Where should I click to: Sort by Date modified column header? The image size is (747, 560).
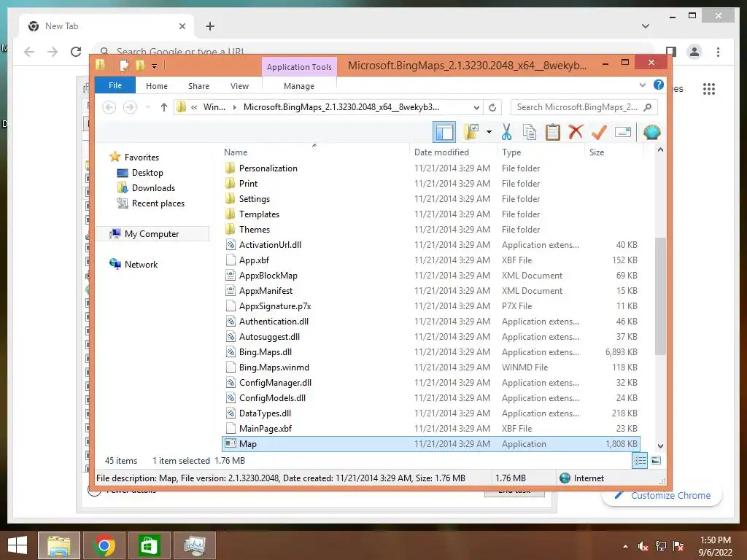pyautogui.click(x=453, y=152)
